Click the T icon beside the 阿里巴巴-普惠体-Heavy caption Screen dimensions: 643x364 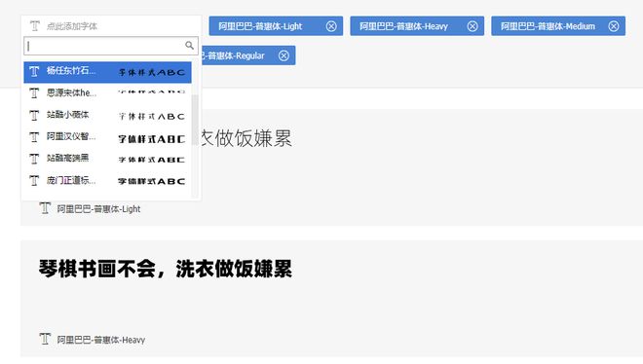45,339
